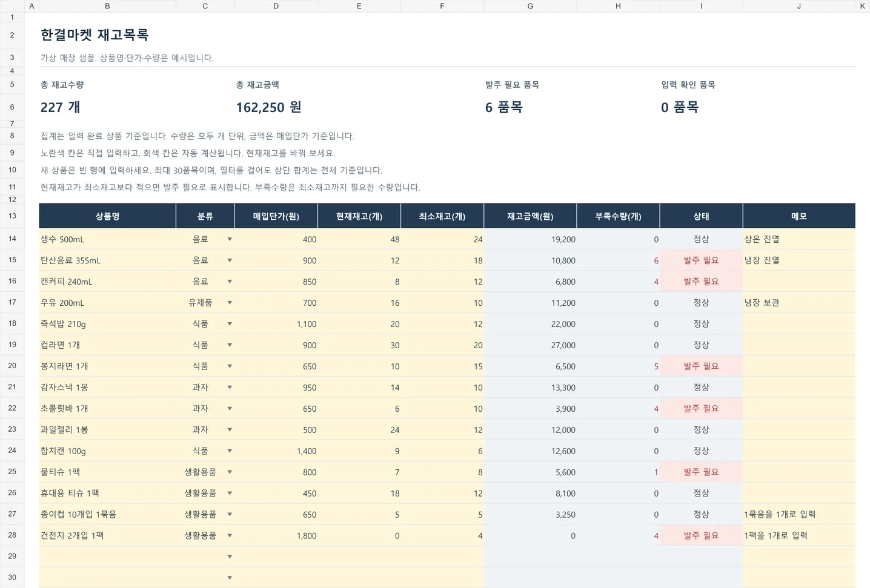Image resolution: width=870 pixels, height=588 pixels.
Task: Click the 정상 status for 과일젤리 1봉
Action: click(x=701, y=430)
